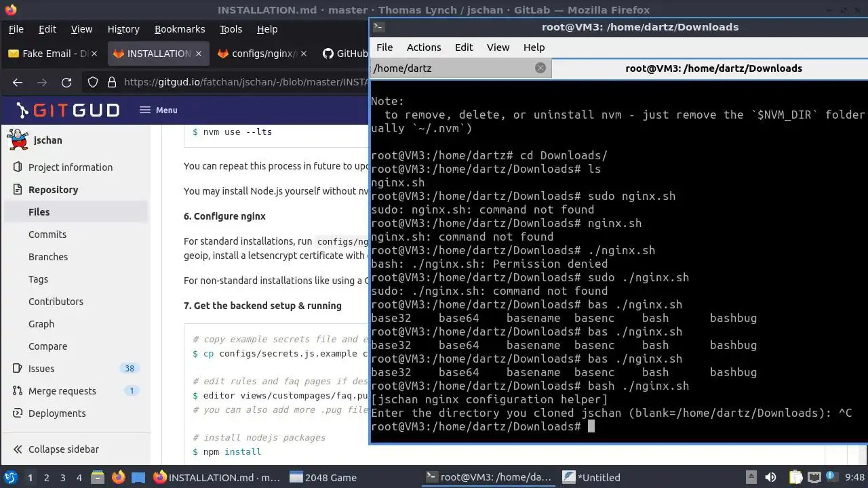Open the Repository section in the sidebar
This screenshot has width=868, height=488.
point(53,190)
